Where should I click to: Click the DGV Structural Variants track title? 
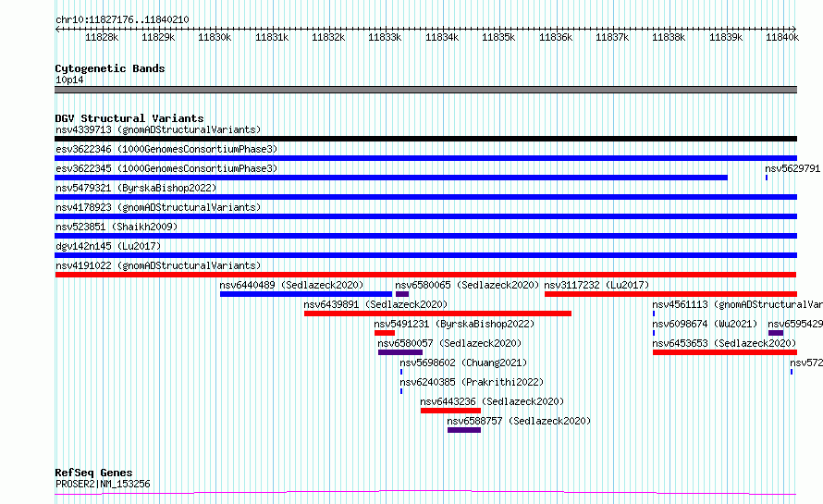[129, 118]
